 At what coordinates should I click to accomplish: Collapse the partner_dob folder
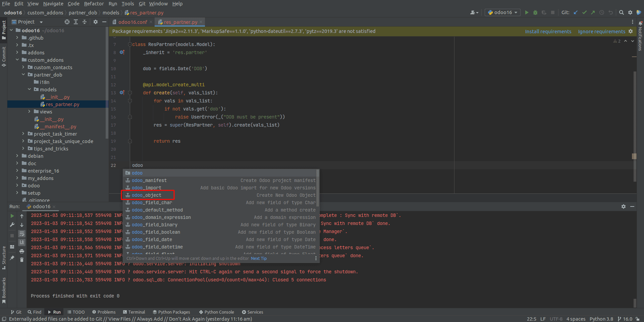[x=23, y=75]
